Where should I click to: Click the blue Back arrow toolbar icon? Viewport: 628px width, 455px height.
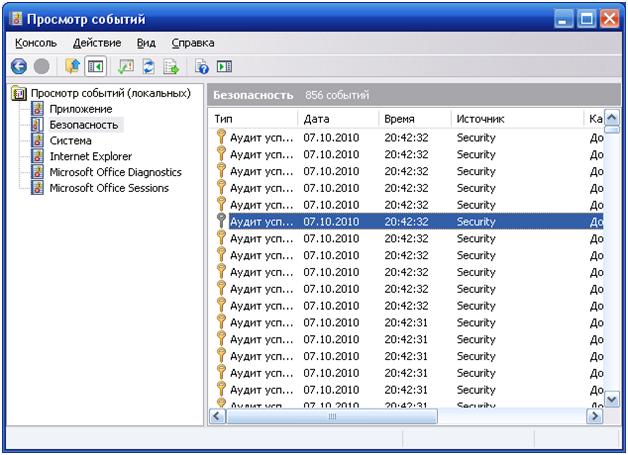[19, 66]
